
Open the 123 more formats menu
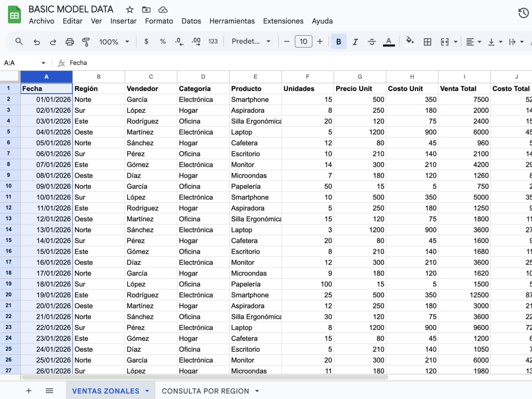point(213,41)
